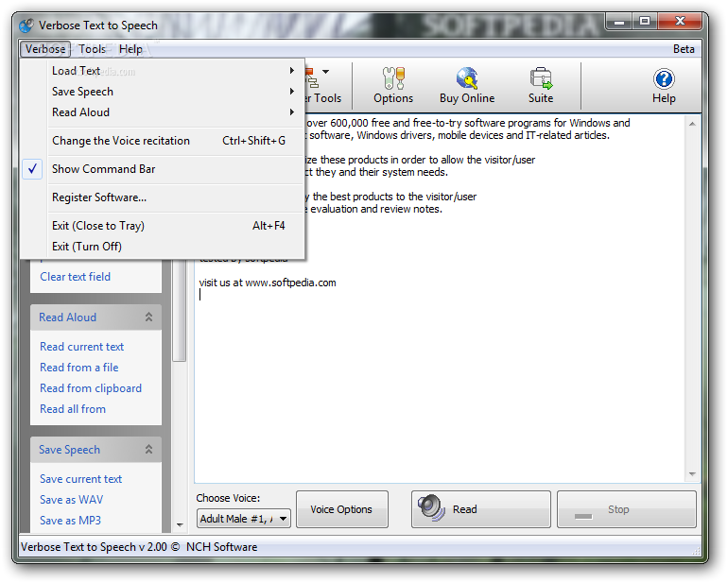Click the text line 'visit us at www.softpedia.com'
This screenshot has width=728, height=583.
268,283
